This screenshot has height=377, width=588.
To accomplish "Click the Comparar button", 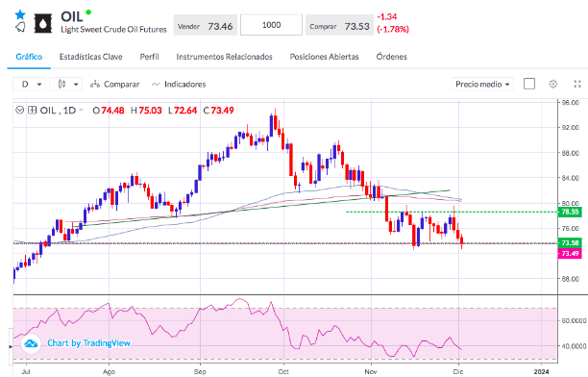I will pos(114,84).
